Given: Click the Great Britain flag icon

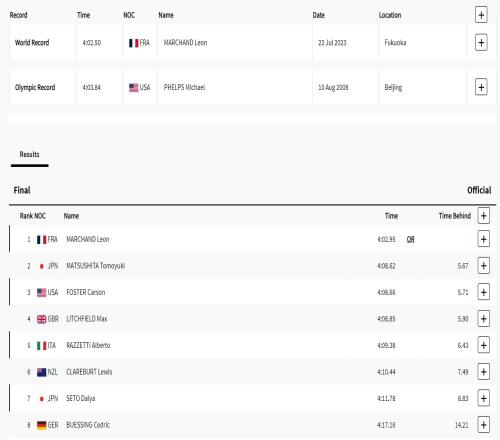Looking at the screenshot, I should tap(42, 319).
